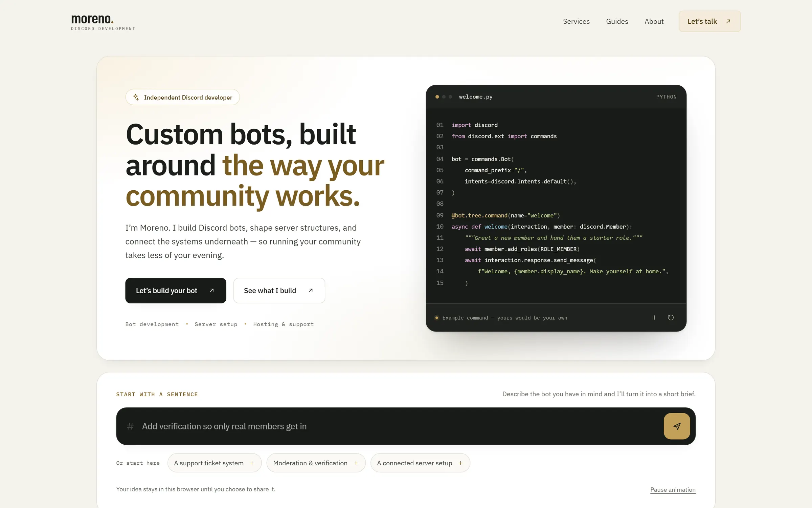Click Or start here label
Viewport: 812px width, 508px height.
[138, 463]
